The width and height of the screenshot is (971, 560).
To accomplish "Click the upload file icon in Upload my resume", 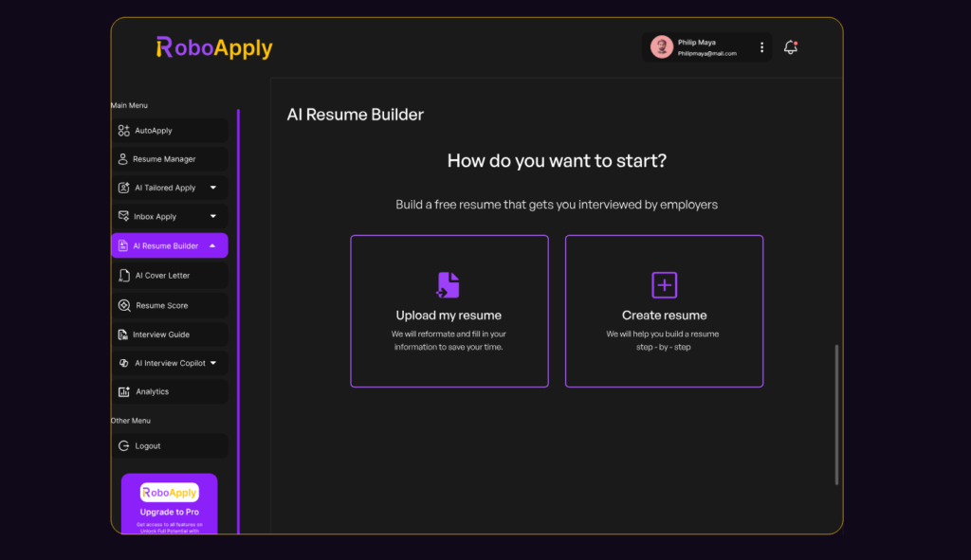I will tap(449, 284).
